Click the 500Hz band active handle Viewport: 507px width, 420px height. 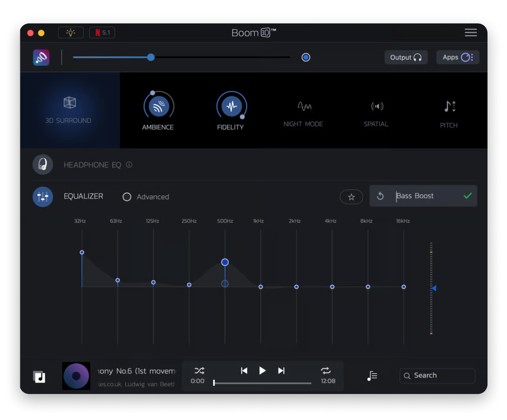point(225,262)
